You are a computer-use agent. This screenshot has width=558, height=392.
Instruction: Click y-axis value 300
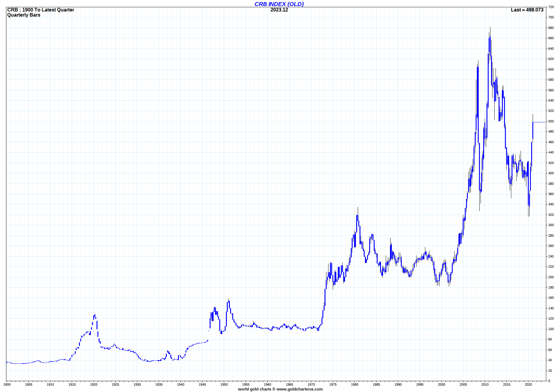pyautogui.click(x=551, y=225)
